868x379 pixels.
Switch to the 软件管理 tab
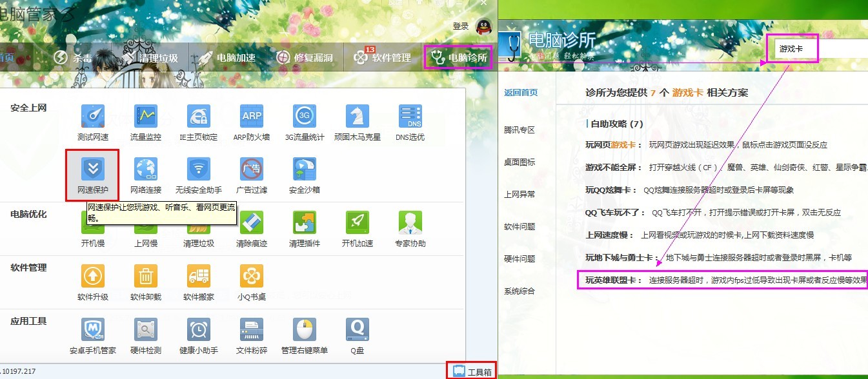(x=382, y=57)
